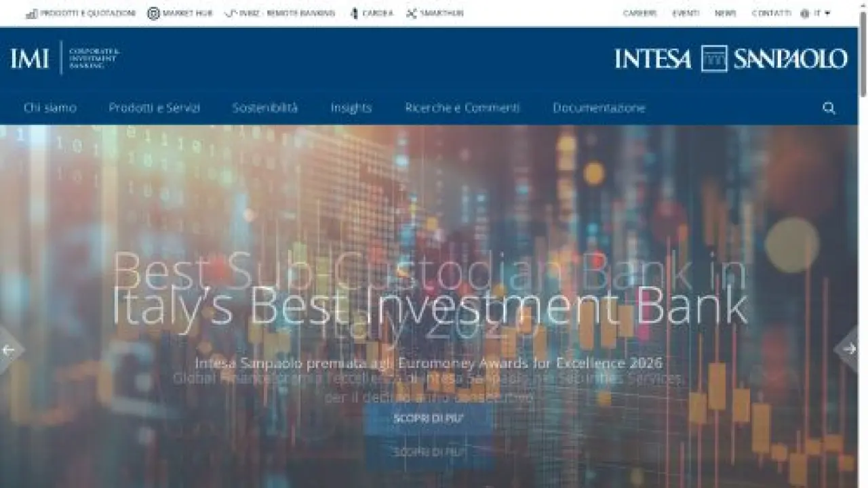
Task: Open the News page
Action: coord(725,13)
